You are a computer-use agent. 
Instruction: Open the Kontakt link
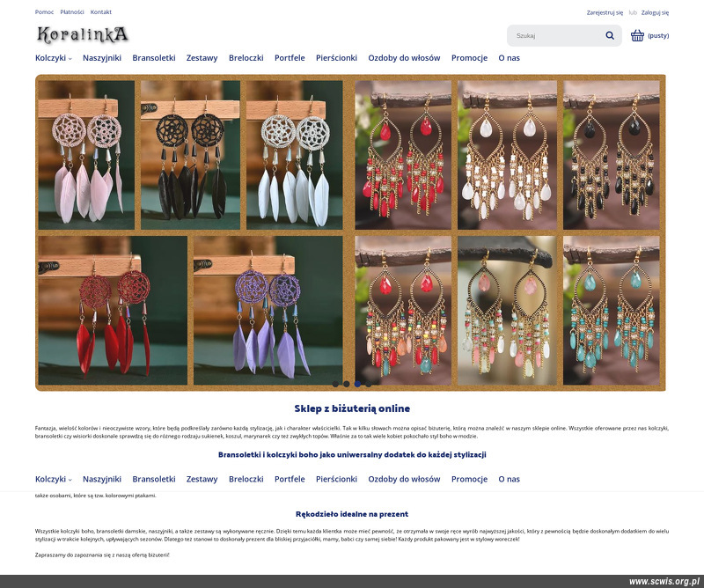pos(100,12)
